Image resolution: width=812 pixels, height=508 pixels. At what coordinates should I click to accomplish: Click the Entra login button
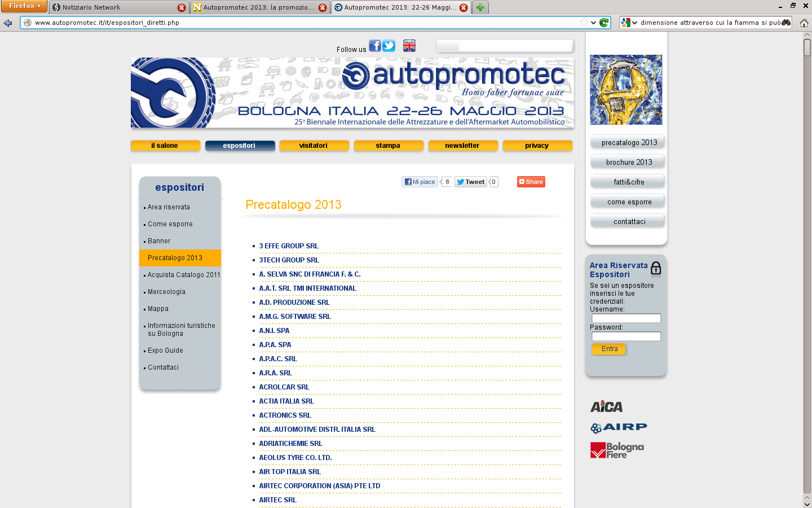pyautogui.click(x=609, y=349)
